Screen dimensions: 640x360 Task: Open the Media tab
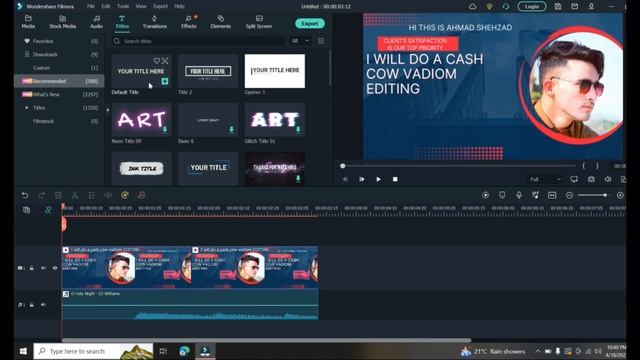28,22
